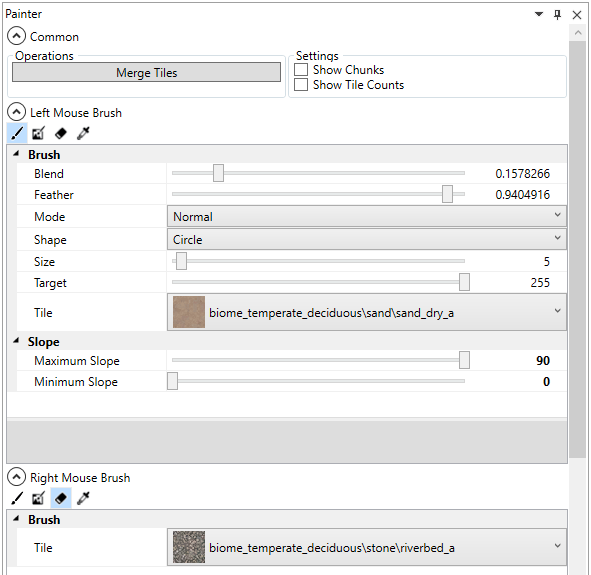Screen dimensions: 591x575
Task: Collapse the Right Mouse Brush section
Action: point(17,477)
